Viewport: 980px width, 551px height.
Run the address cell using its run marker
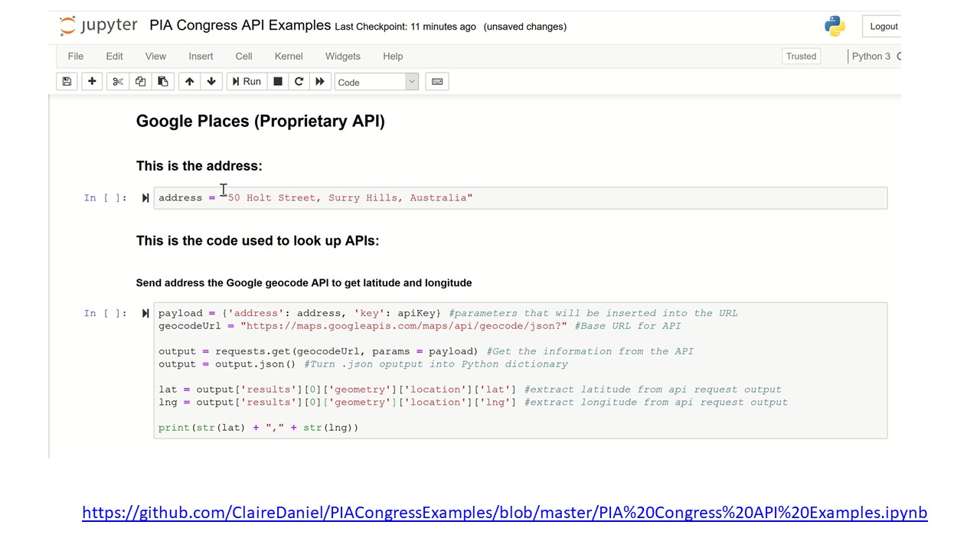(x=145, y=198)
